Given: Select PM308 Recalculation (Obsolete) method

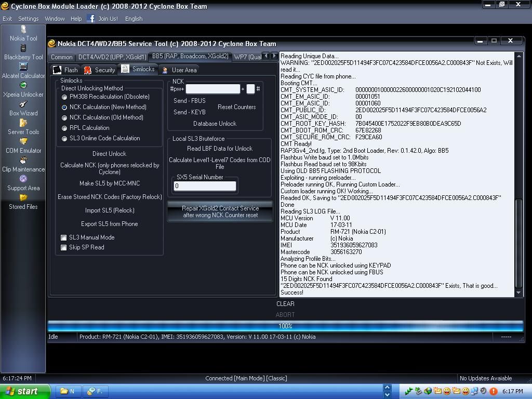Looking at the screenshot, I should tap(64, 97).
